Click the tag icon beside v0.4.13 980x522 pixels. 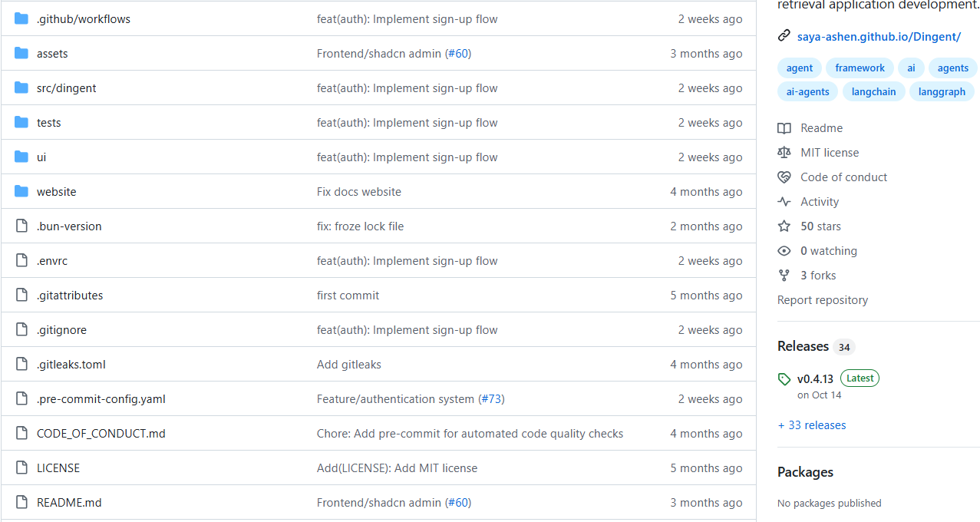[784, 379]
